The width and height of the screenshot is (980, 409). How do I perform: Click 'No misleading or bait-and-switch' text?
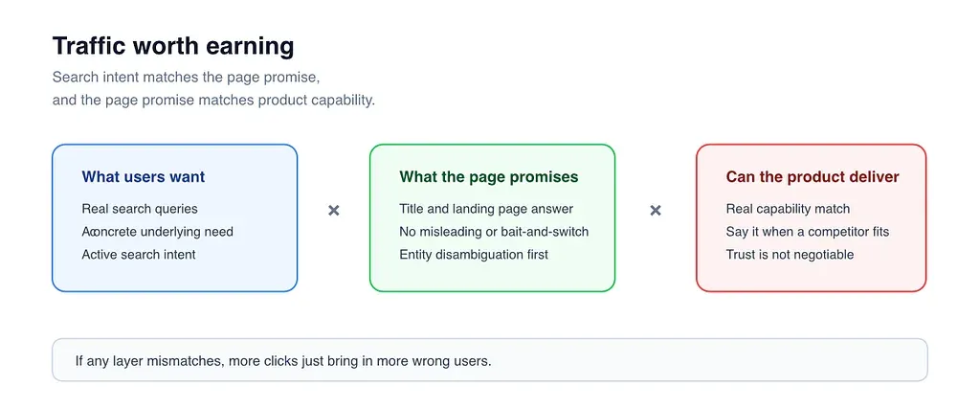pos(494,232)
